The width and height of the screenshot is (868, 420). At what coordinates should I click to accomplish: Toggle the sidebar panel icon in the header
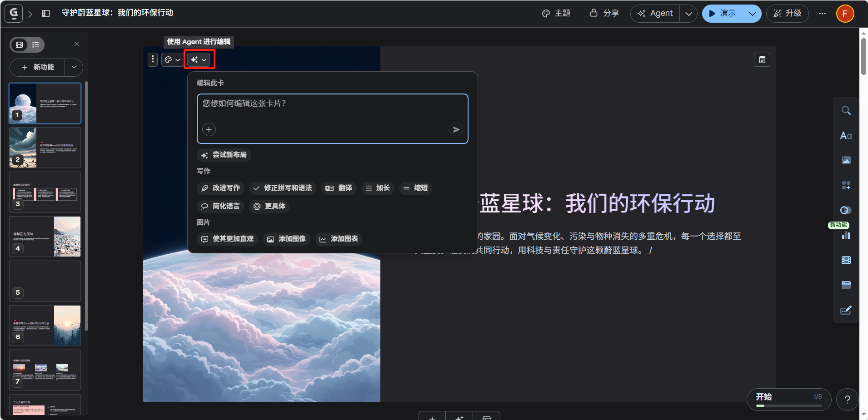pos(46,14)
